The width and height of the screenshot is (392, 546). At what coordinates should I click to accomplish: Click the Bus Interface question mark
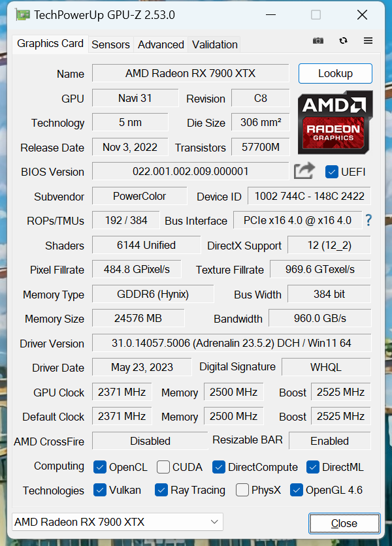[368, 220]
